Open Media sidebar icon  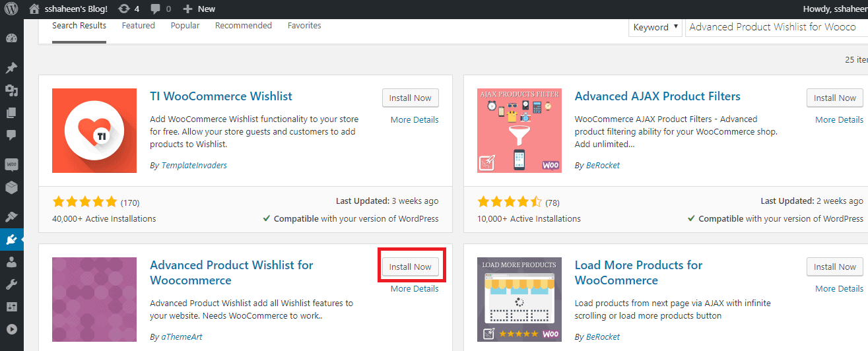tap(11, 90)
